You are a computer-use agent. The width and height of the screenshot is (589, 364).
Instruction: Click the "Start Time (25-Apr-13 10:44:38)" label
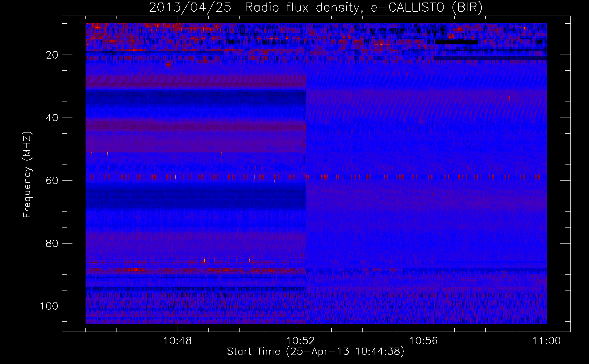click(316, 352)
